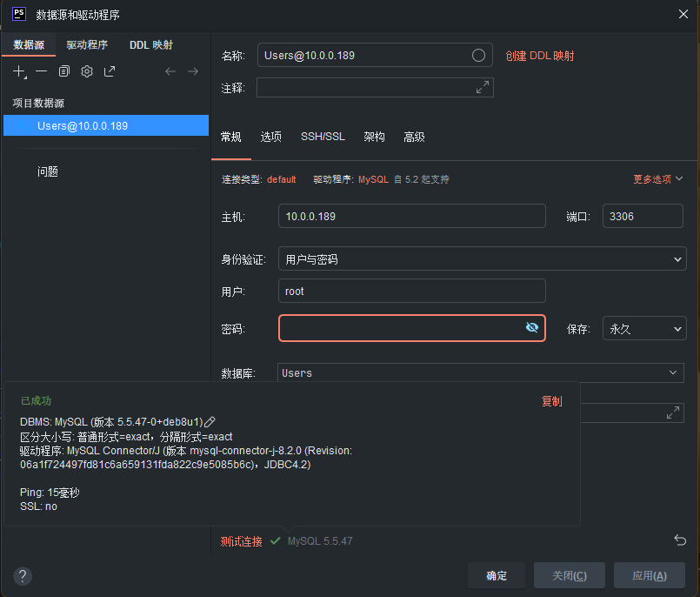Click the revert changes arrow icon

coord(680,540)
